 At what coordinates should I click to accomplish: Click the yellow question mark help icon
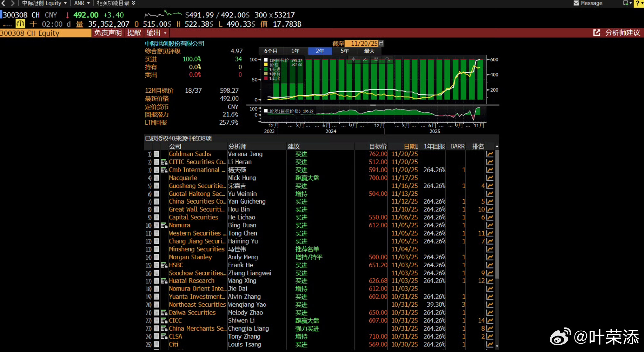point(638,3)
